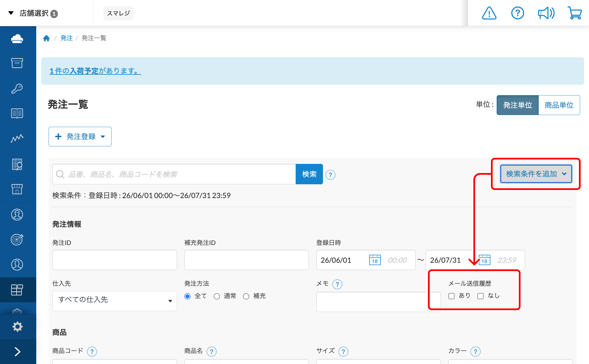Viewport: 589px width, 364px height.
Task: Click the blue 検索 button
Action: 309,174
